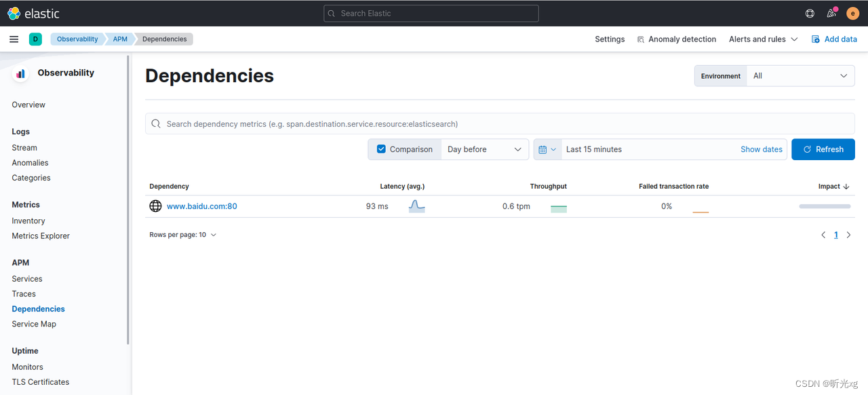868x395 pixels.
Task: Open Service Map in sidebar
Action: click(x=34, y=324)
